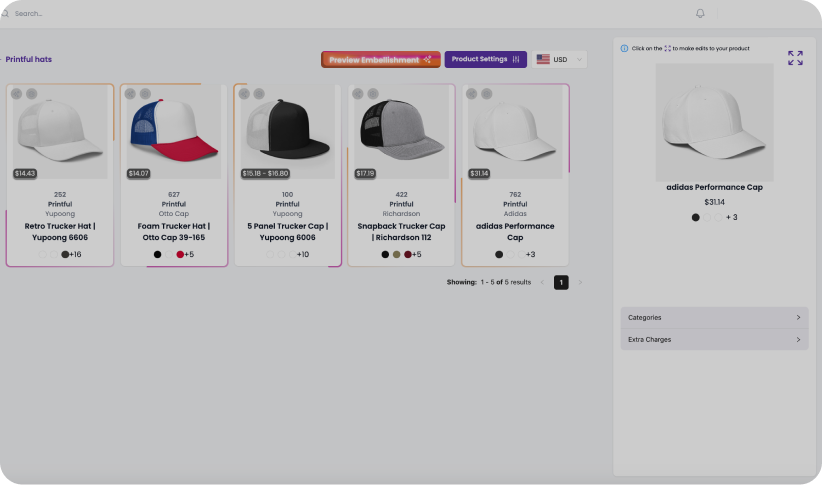The image size is (822, 485).
Task: Click the Preview Embellishment button
Action: [x=380, y=60]
